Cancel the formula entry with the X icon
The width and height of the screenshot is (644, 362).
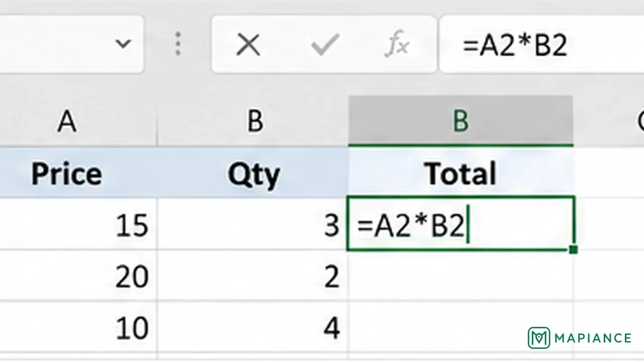pos(248,45)
